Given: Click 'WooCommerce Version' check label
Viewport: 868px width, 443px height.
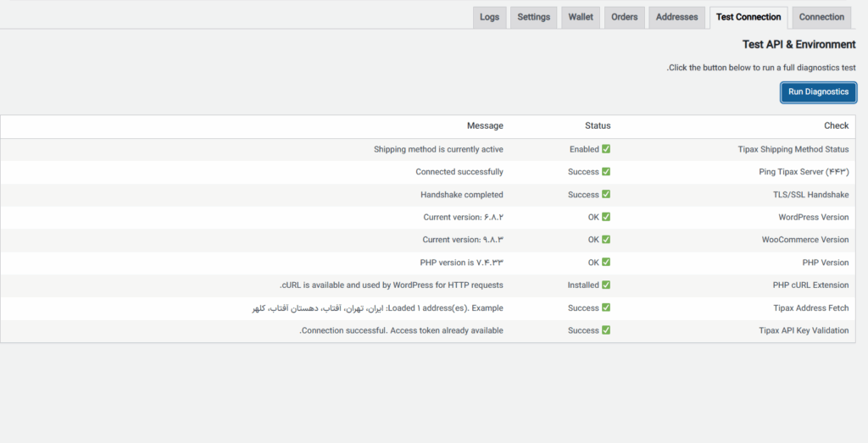Looking at the screenshot, I should [x=805, y=240].
